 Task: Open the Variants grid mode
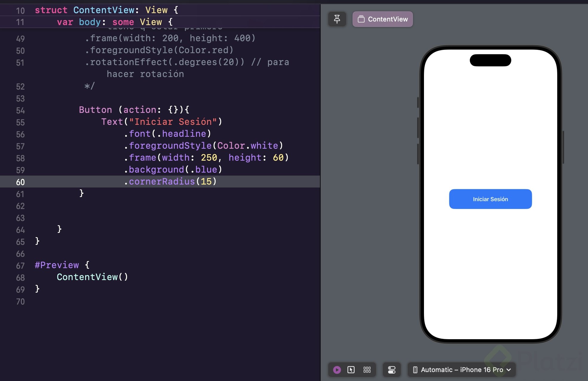367,370
